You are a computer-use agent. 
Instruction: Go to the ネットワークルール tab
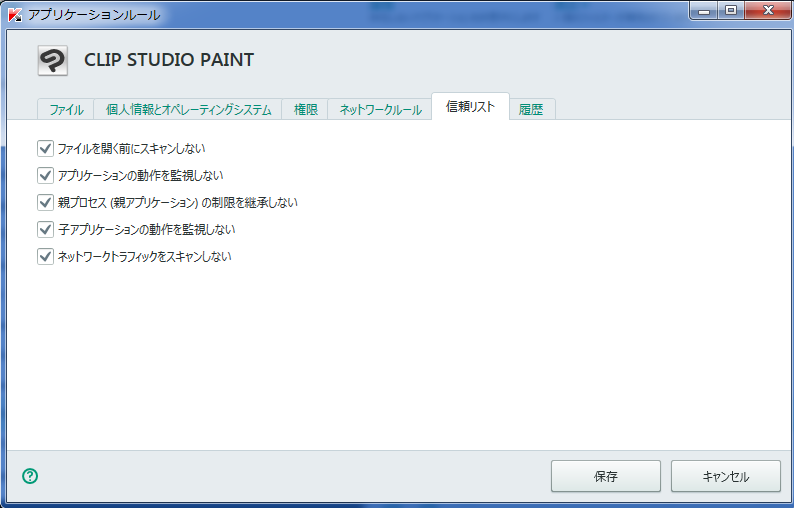(380, 109)
